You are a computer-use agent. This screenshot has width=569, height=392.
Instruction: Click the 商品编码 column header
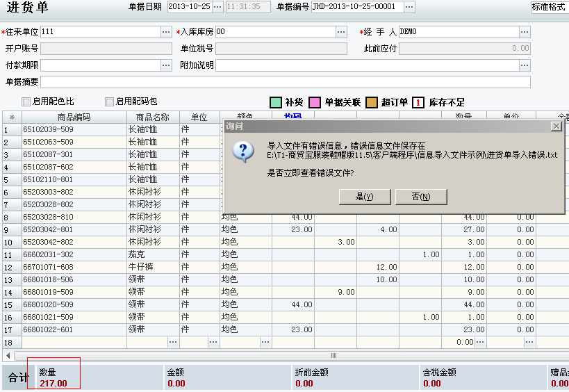coord(74,117)
